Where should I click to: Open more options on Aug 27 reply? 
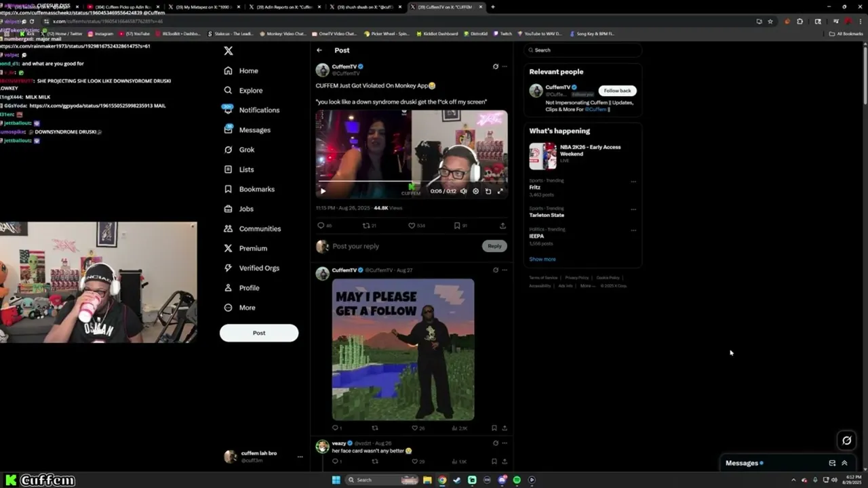pyautogui.click(x=505, y=270)
